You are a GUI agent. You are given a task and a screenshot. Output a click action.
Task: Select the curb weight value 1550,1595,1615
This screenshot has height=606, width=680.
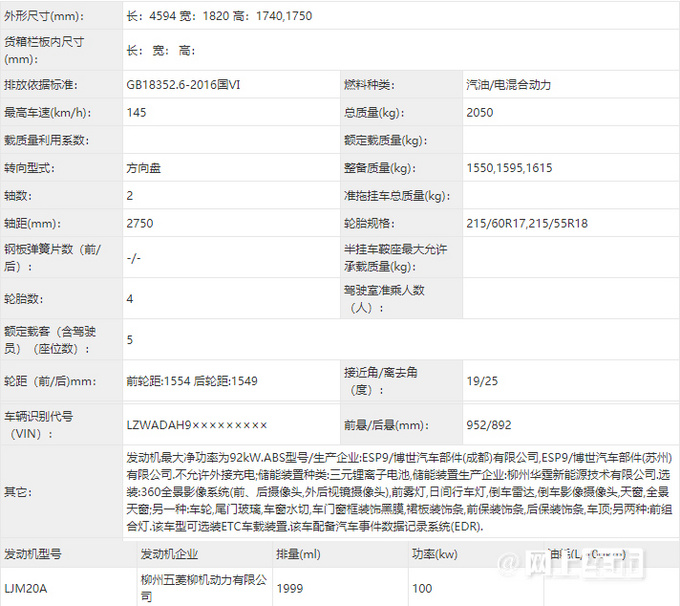click(509, 168)
